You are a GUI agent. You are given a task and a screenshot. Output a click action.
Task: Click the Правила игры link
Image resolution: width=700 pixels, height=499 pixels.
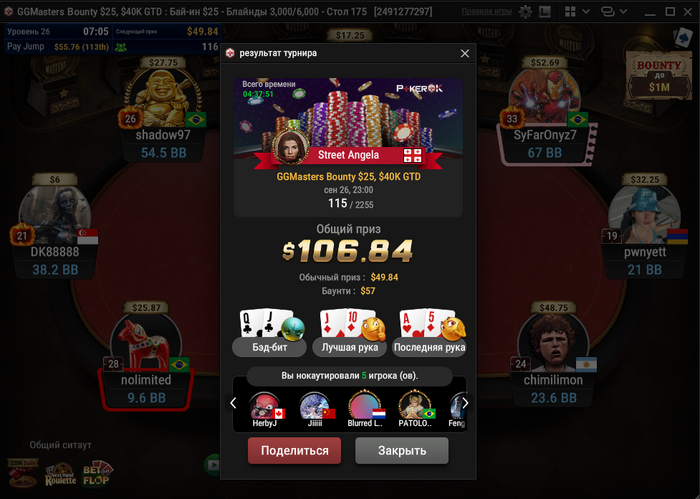point(486,12)
